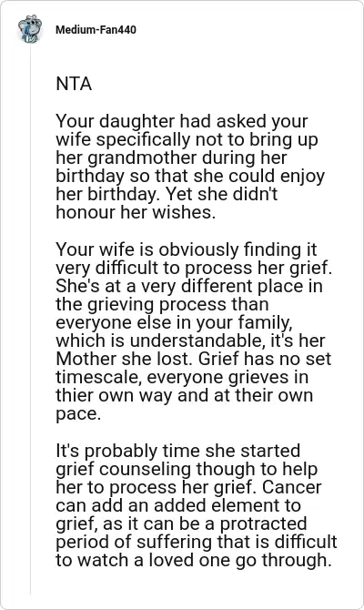Click the paragraph starting "Your daughter had asked"
This screenshot has width=364, height=610.
(190, 167)
